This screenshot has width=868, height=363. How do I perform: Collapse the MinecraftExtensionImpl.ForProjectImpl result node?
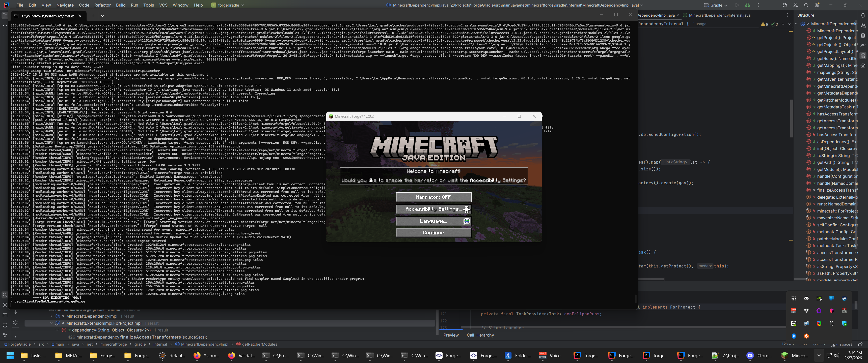click(x=51, y=323)
